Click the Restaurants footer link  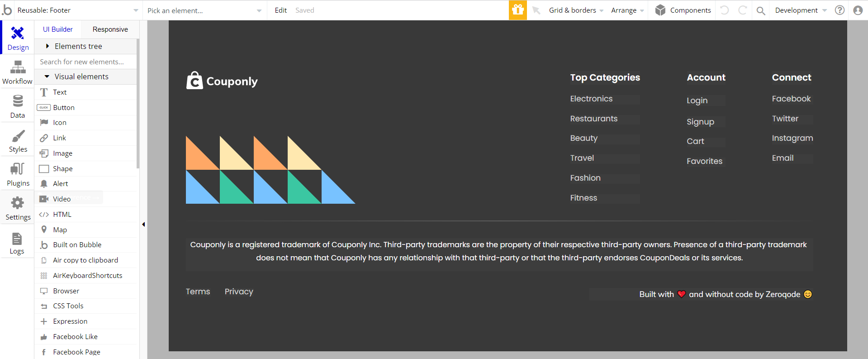coord(593,119)
